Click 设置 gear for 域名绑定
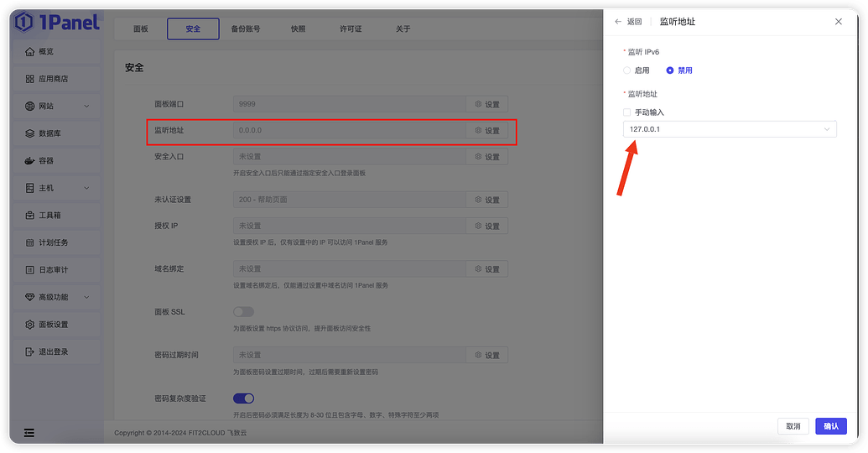The height and width of the screenshot is (453, 868). click(487, 269)
